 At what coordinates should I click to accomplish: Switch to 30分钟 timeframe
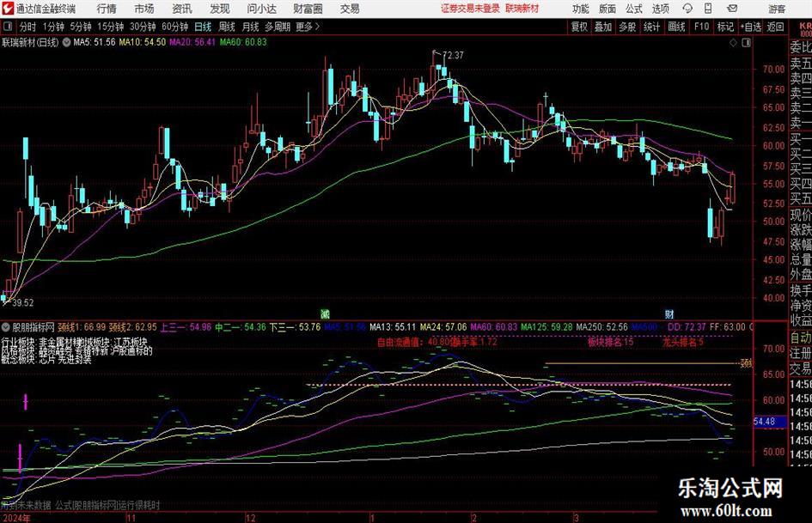(143, 27)
